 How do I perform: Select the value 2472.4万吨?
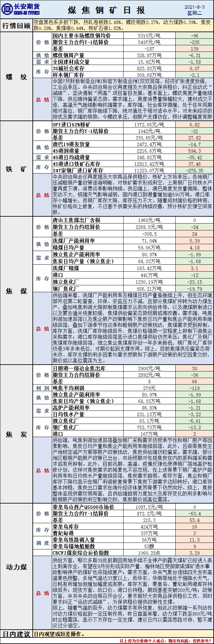pos(149,144)
